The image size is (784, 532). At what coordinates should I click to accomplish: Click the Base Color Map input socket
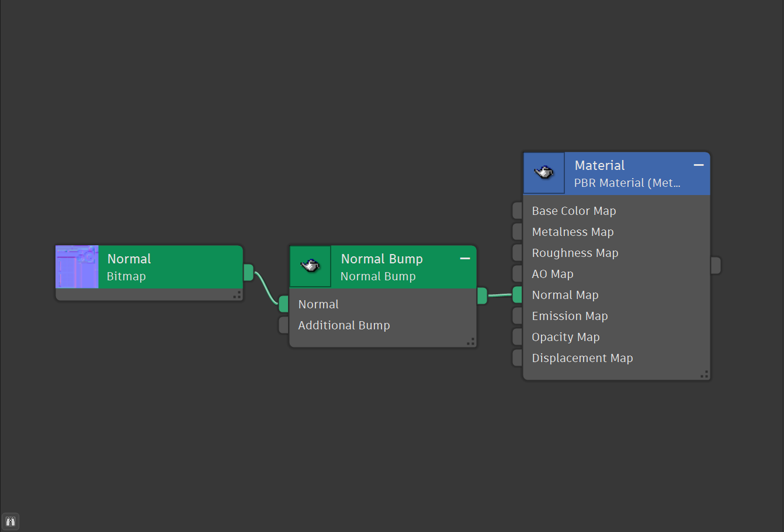point(518,210)
